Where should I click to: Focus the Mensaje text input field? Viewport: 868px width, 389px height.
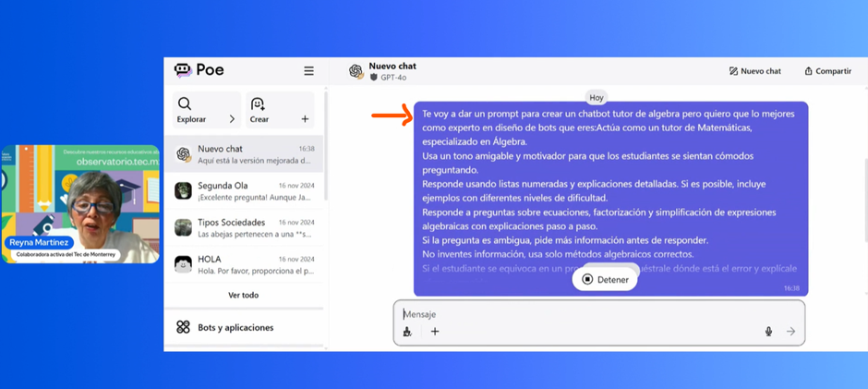(x=591, y=314)
